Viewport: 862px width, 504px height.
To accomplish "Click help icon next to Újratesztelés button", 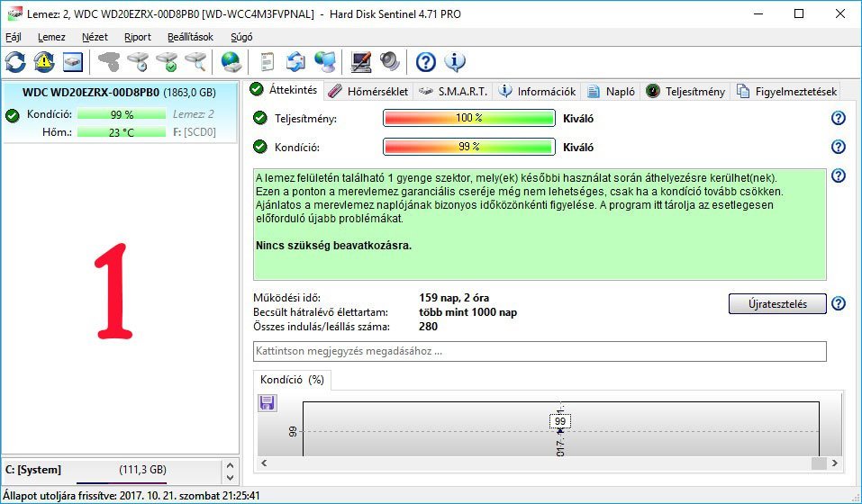I will click(839, 303).
